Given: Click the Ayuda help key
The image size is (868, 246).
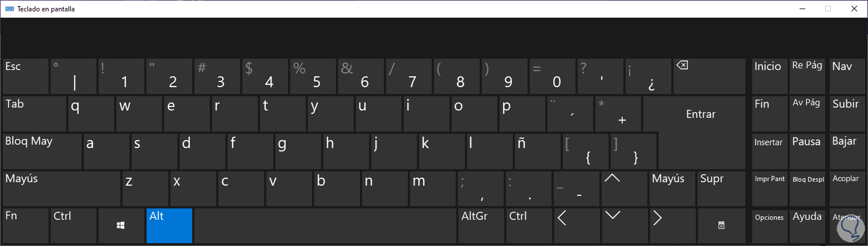Looking at the screenshot, I should [808, 225].
